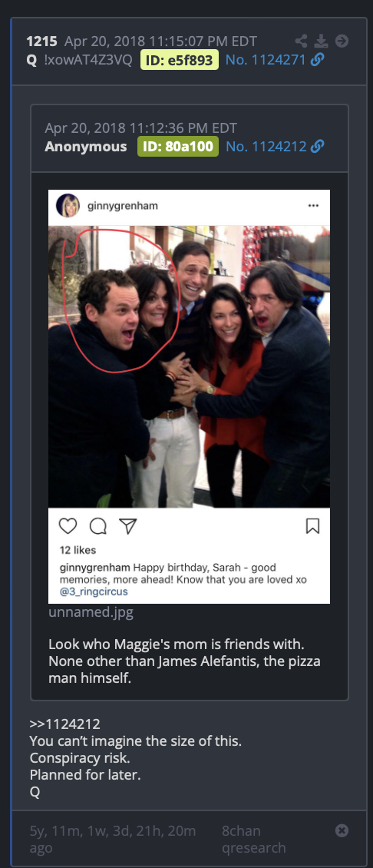Open quoted post link No. 1124212
The image size is (373, 868).
coord(266,146)
